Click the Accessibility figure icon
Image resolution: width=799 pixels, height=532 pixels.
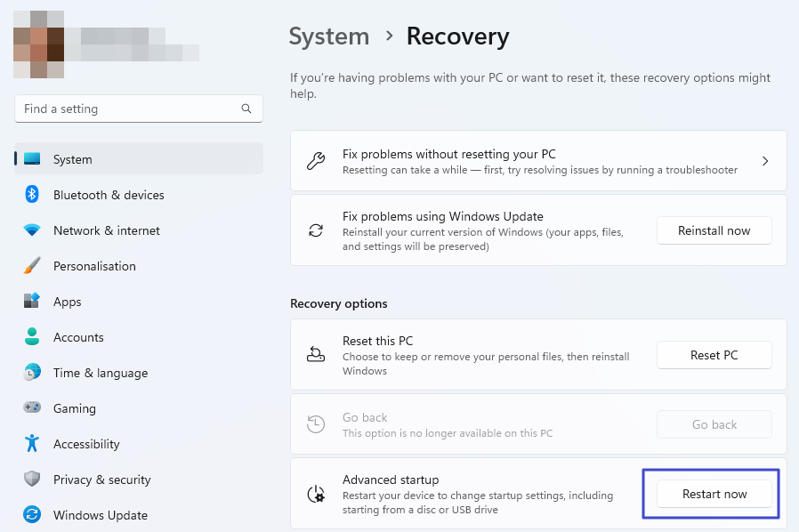coord(32,444)
